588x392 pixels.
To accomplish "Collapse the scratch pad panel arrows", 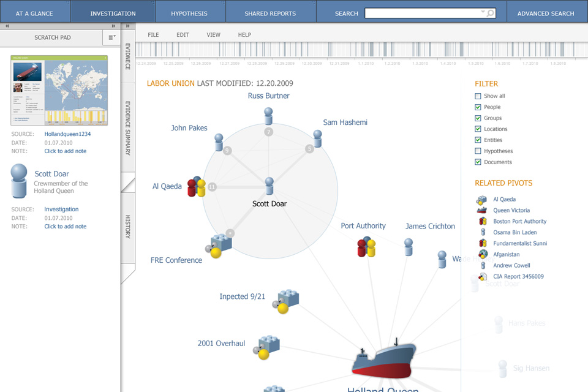I will point(113,26).
